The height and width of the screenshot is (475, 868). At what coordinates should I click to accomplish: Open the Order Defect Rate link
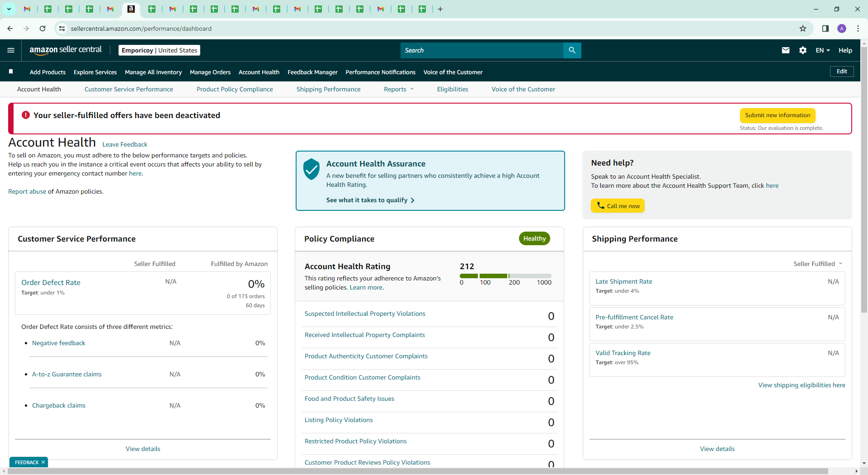[51, 282]
